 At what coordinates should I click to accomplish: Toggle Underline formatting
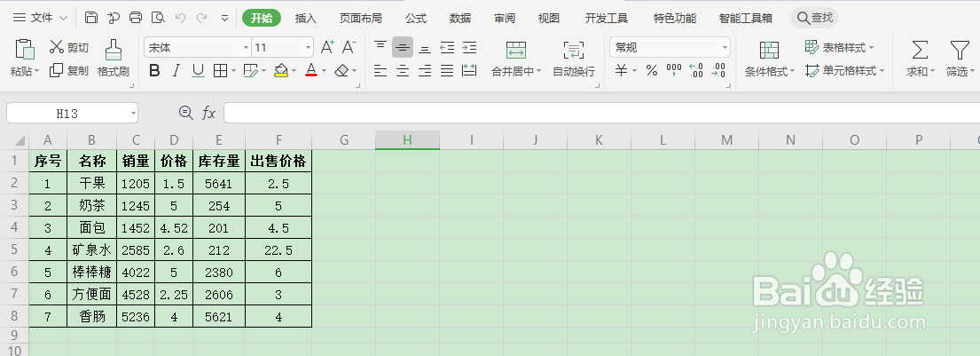point(198,71)
